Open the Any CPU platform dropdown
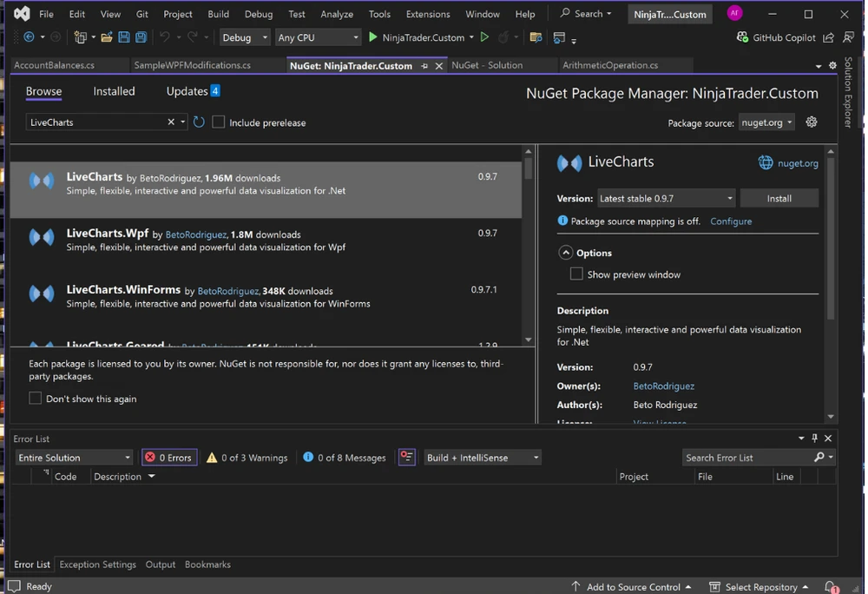 click(318, 37)
